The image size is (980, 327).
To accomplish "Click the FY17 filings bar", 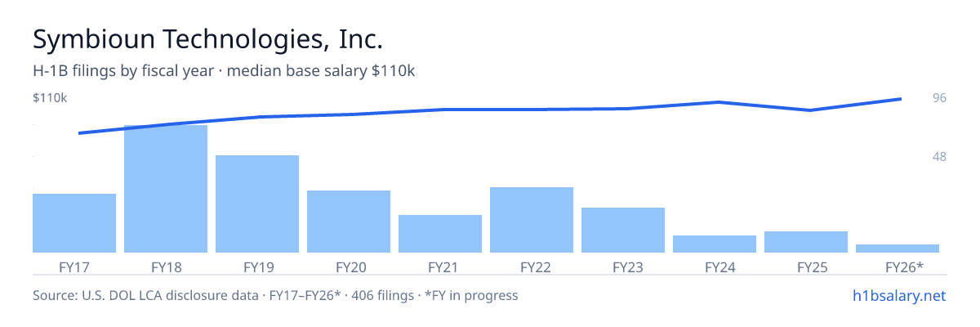I will pyautogui.click(x=74, y=223).
